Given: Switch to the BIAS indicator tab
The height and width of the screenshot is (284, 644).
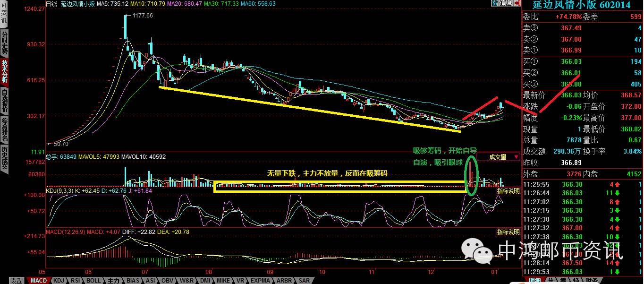Looking at the screenshot, I should (x=133, y=280).
